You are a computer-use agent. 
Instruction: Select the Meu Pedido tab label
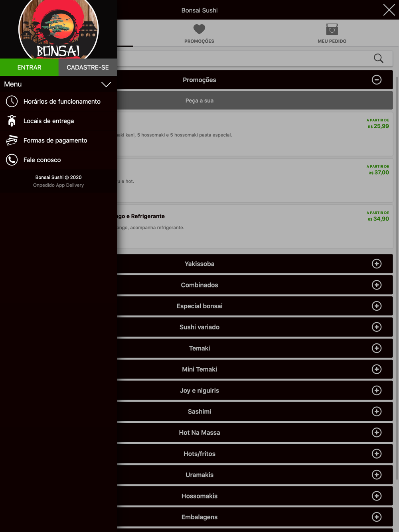tap(332, 41)
